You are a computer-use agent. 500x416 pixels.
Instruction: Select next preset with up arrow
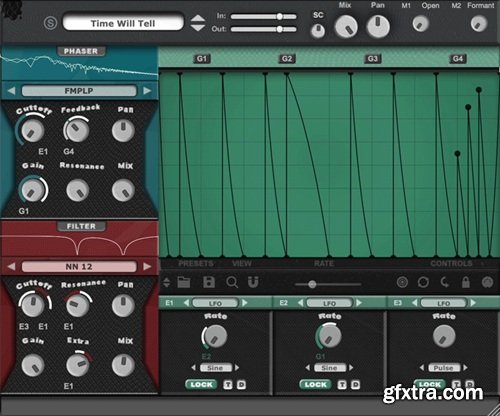[198, 18]
